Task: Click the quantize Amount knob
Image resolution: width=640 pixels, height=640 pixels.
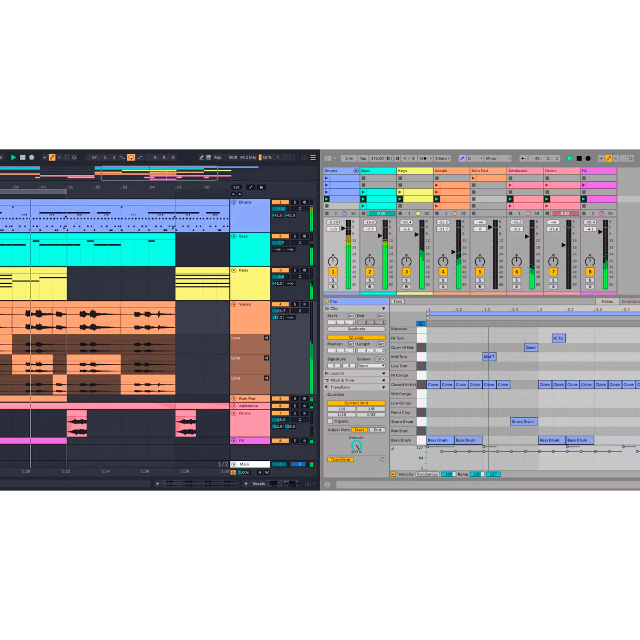Action: (x=356, y=445)
